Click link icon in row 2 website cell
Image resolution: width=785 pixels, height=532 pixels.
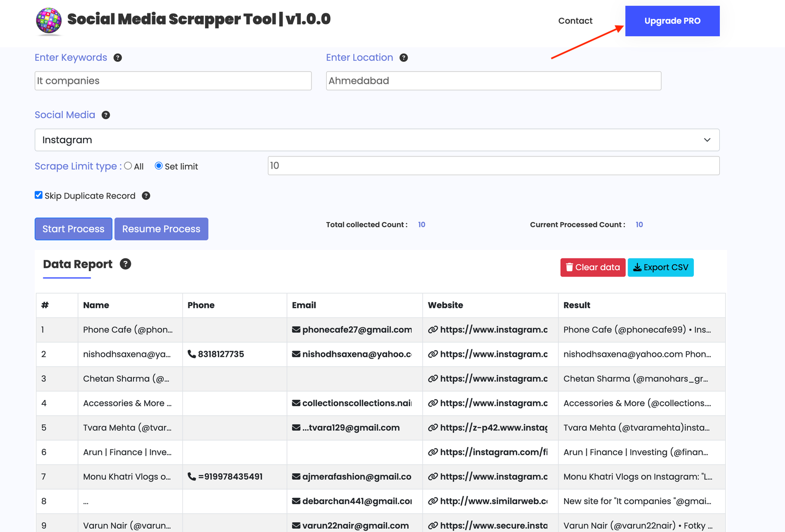click(433, 354)
